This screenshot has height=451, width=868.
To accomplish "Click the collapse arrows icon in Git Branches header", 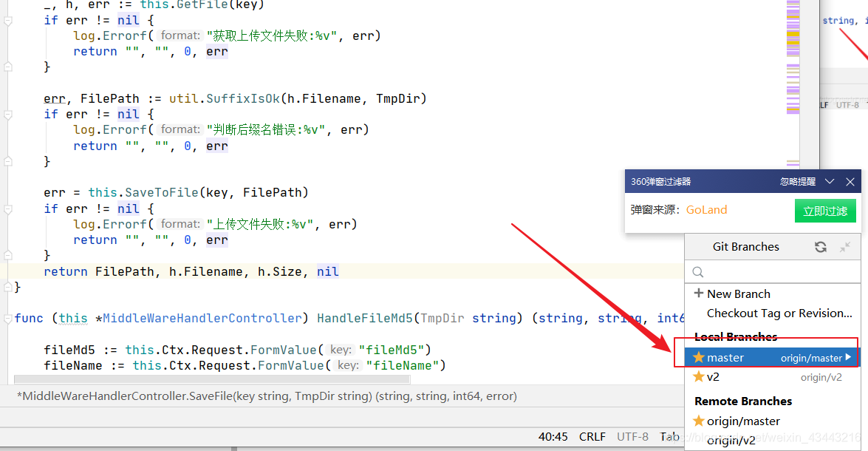I will [845, 247].
